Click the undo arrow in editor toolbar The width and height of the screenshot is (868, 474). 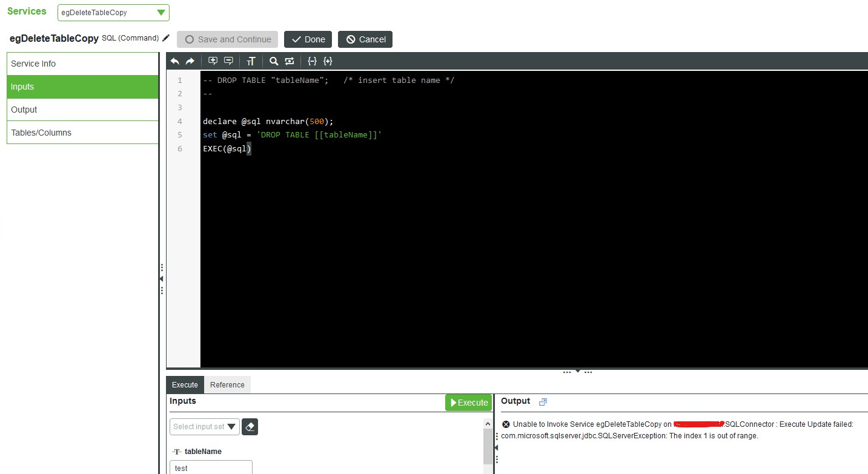coord(175,61)
